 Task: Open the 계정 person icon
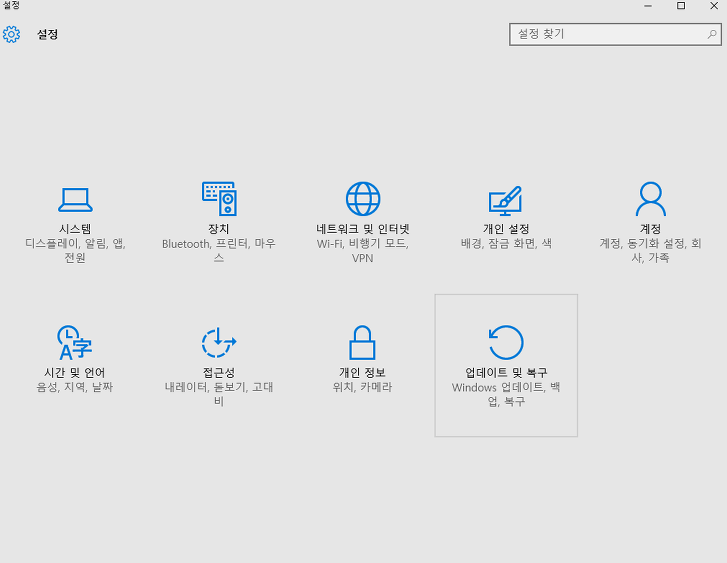[650, 198]
